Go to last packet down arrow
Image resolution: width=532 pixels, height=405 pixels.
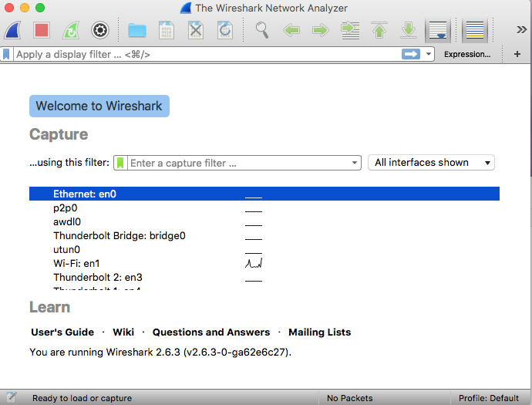pyautogui.click(x=409, y=30)
